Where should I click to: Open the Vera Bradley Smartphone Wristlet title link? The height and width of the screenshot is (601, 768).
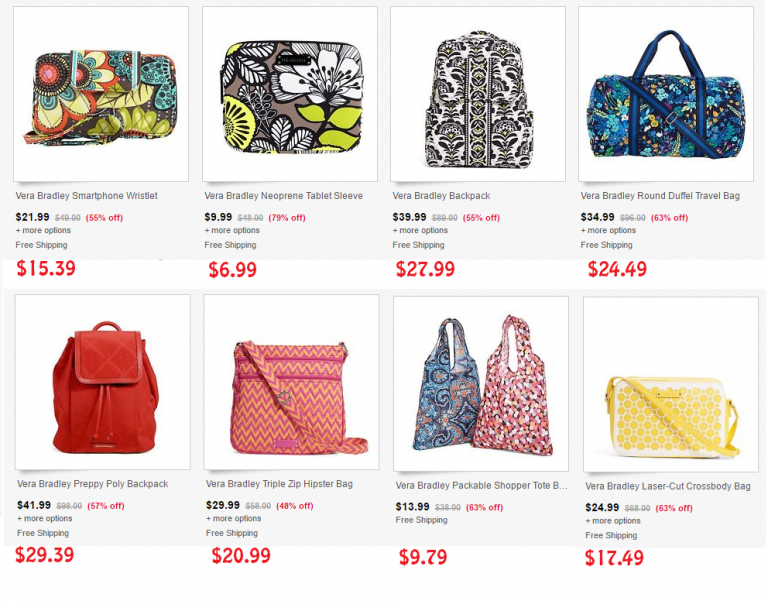click(x=87, y=196)
